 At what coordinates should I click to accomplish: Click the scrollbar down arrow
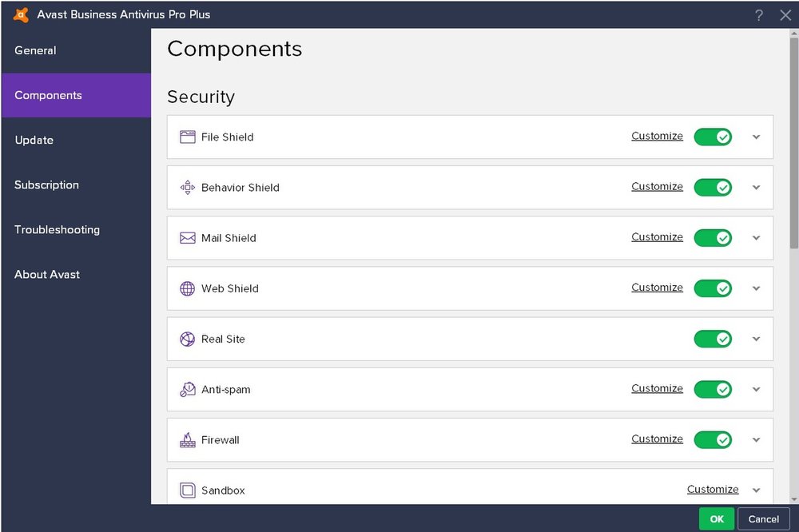pos(794,499)
